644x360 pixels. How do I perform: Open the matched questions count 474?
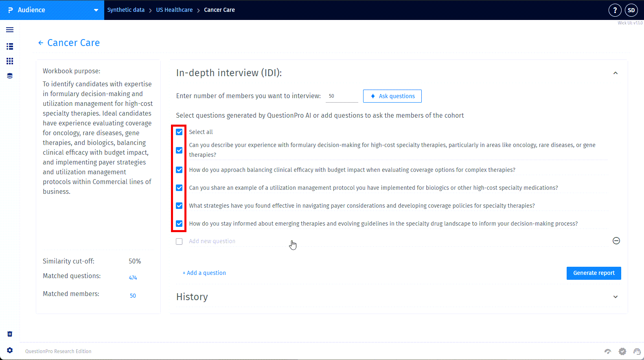tap(133, 278)
